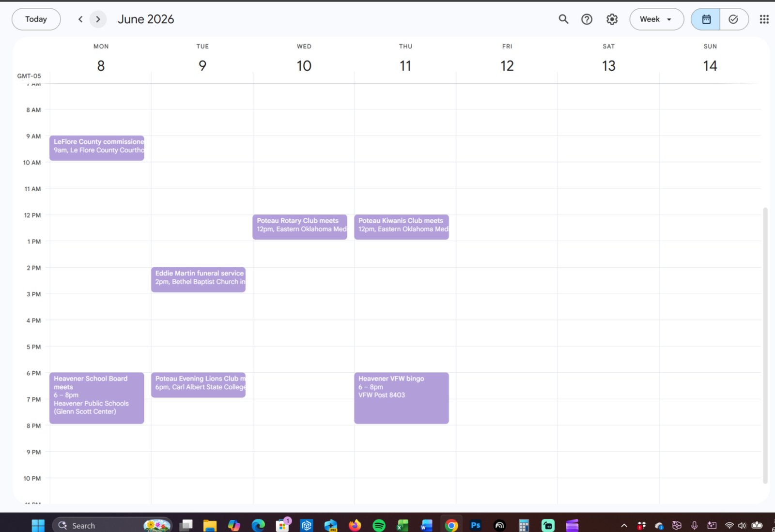Open the Week view dropdown

point(656,19)
